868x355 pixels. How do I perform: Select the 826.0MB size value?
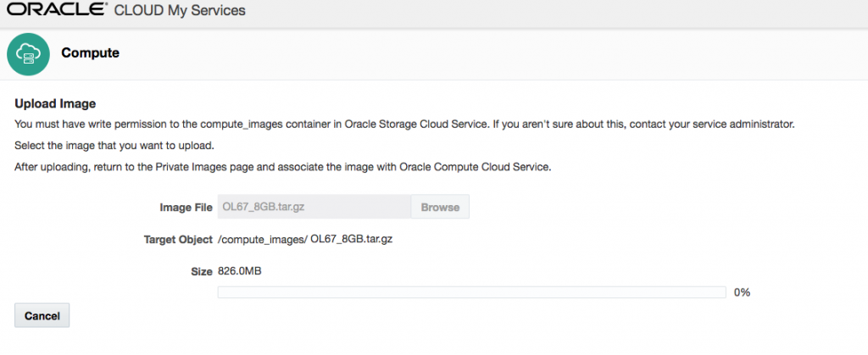(x=241, y=272)
